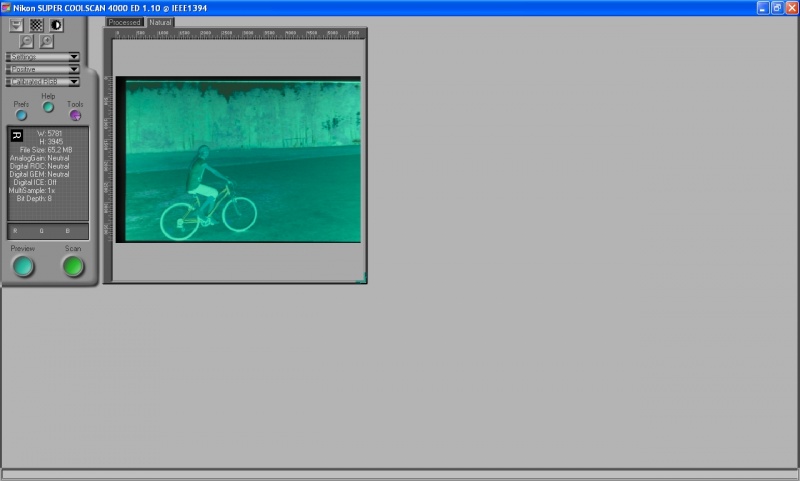Click the green Scan button
This screenshot has width=800, height=481.
coord(73,266)
